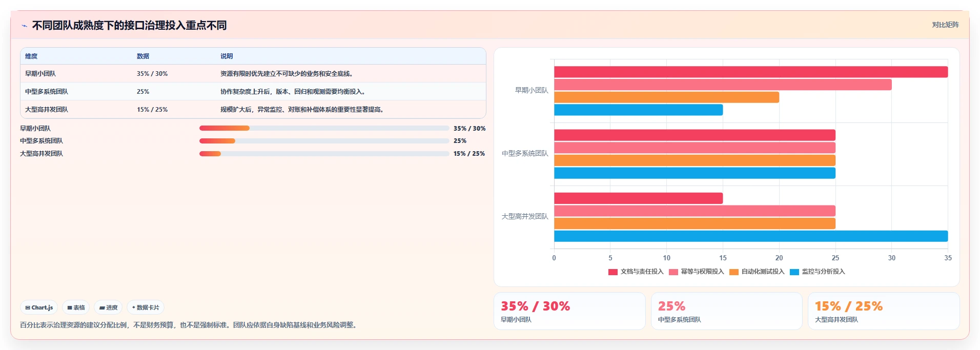The width and height of the screenshot is (980, 350).
Task: Click the footnote starting 百分比表示治理资源
Action: point(189,325)
